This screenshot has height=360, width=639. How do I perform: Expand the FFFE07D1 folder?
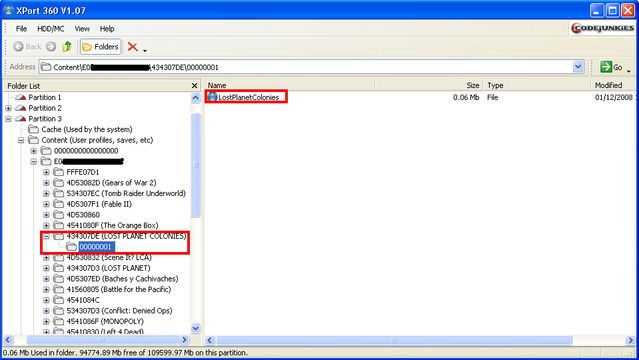tap(46, 172)
